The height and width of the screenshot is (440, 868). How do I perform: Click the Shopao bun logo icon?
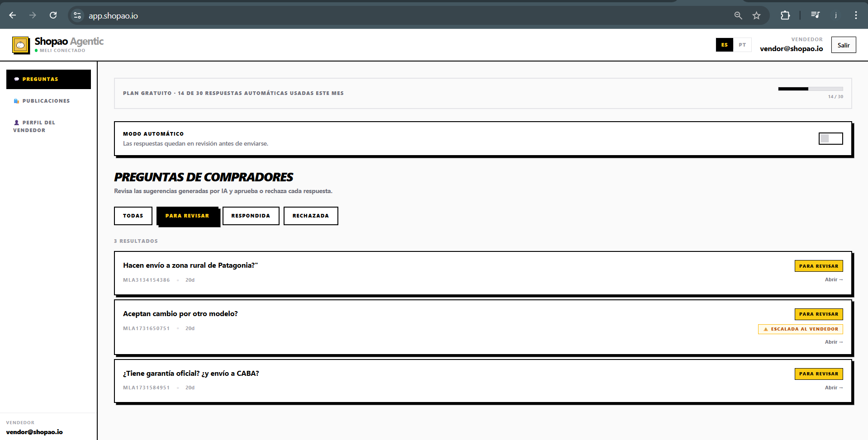[21, 45]
